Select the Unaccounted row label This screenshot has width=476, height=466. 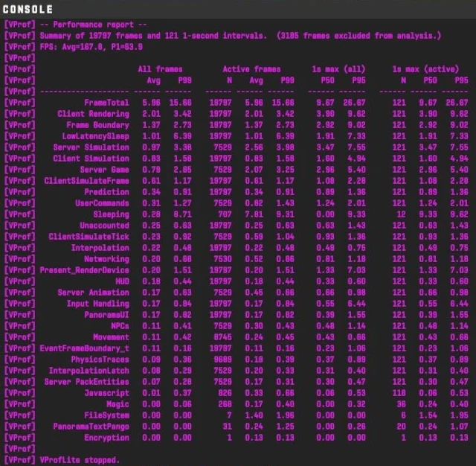point(104,226)
